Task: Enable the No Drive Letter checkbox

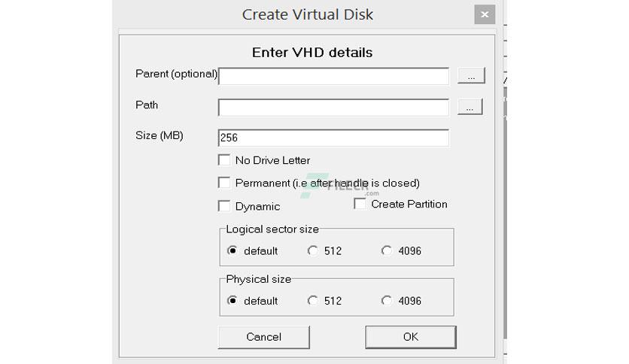Action: point(224,160)
